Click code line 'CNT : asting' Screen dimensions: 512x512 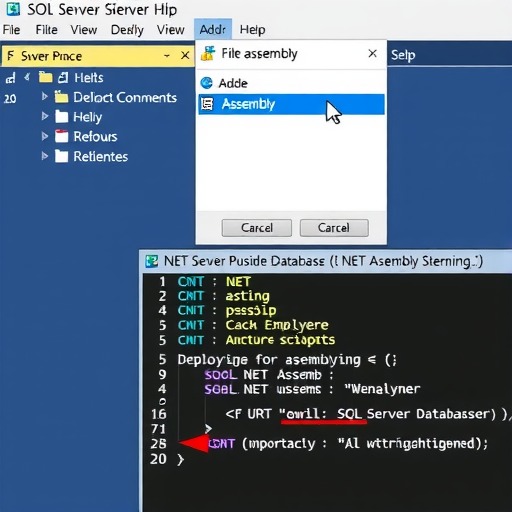[x=224, y=296]
